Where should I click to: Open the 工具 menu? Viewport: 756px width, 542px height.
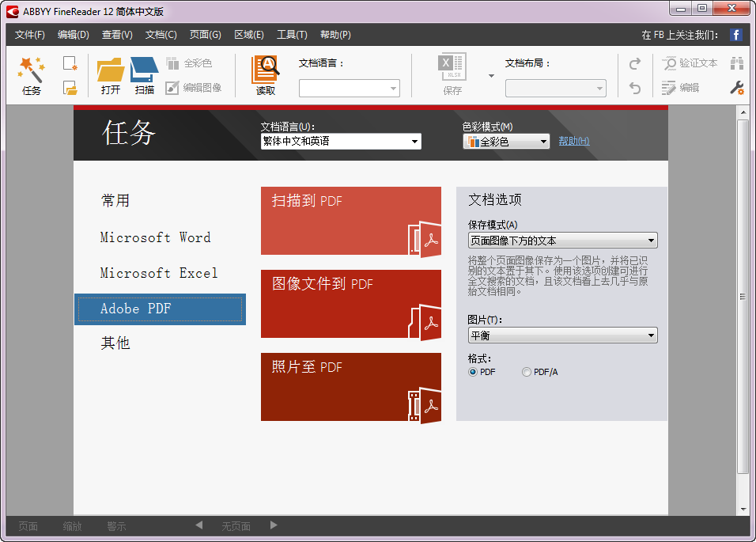point(291,34)
